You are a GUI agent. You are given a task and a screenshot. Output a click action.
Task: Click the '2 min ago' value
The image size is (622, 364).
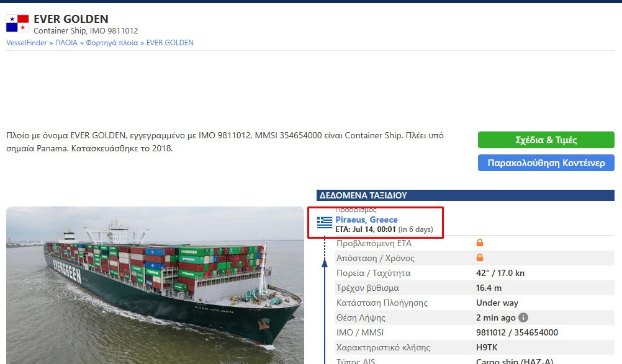coord(496,317)
